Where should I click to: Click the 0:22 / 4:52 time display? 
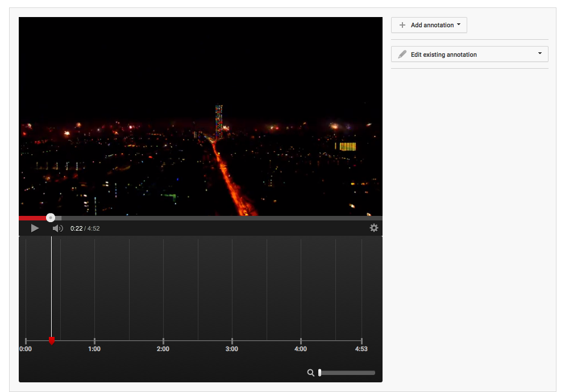pos(85,228)
